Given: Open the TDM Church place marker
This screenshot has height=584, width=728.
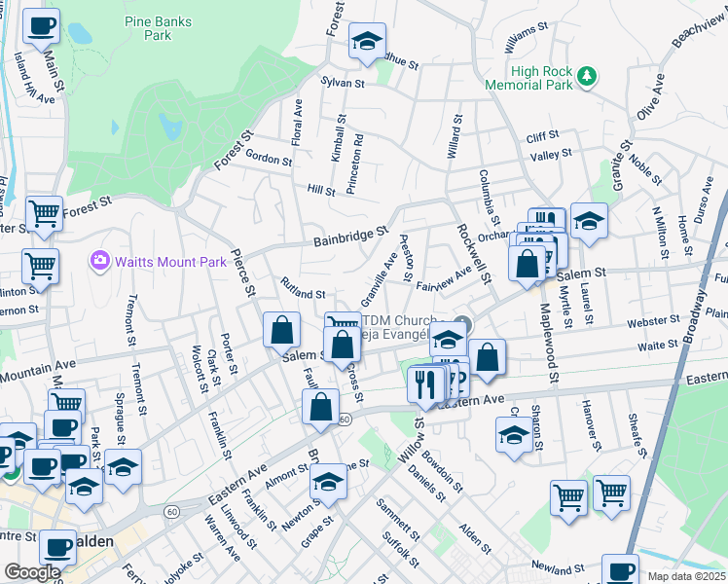Looking at the screenshot, I should tap(465, 324).
